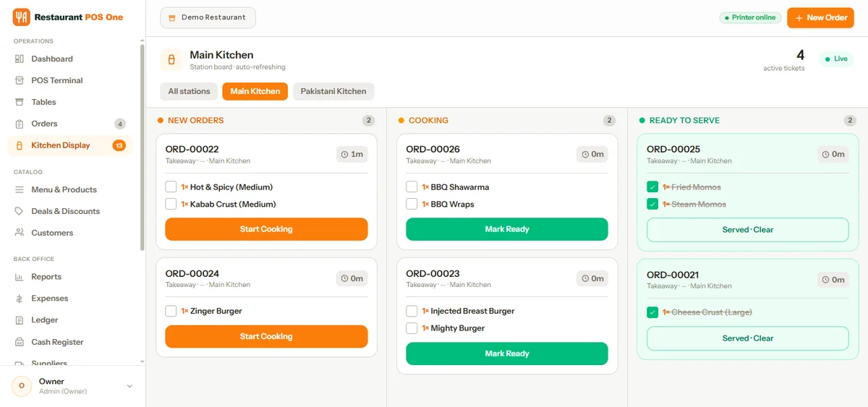This screenshot has height=407, width=868.
Task: Uncheck the Steam Momos item
Action: (652, 204)
